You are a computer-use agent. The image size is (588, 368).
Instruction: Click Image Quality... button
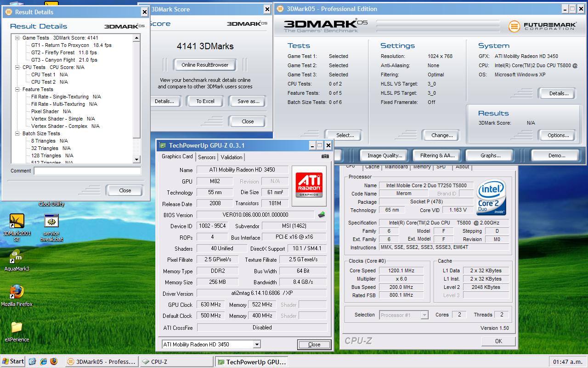pos(384,155)
